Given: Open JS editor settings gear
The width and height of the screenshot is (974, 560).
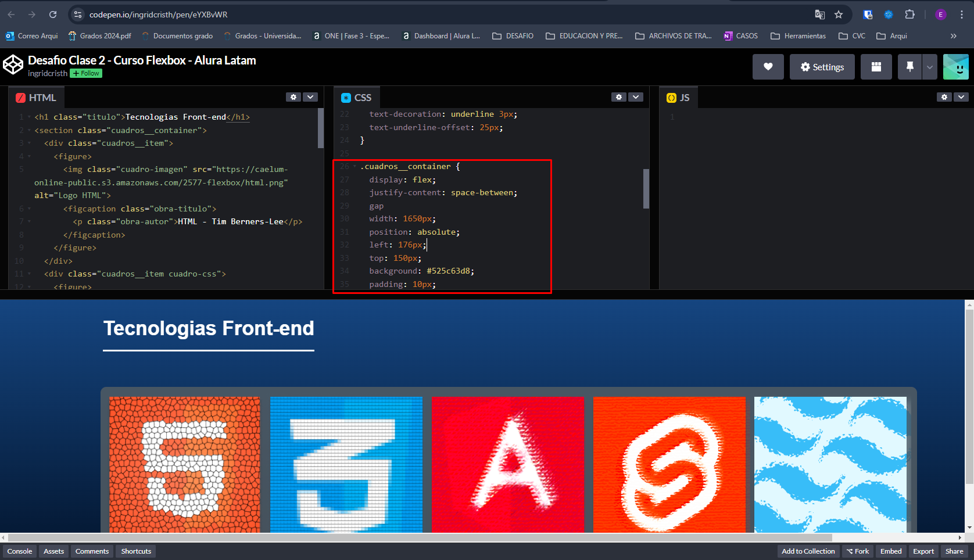Looking at the screenshot, I should tap(944, 97).
